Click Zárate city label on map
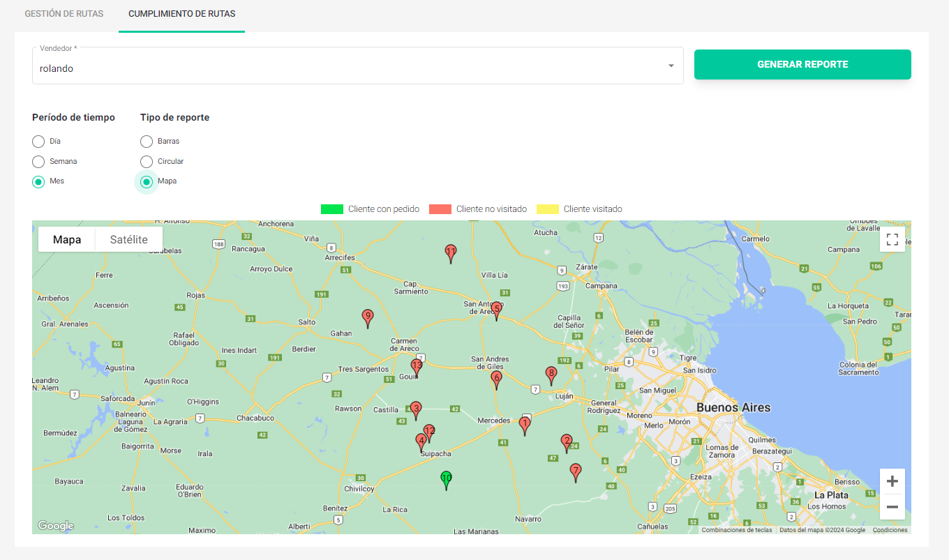The image size is (949, 560). pyautogui.click(x=587, y=267)
